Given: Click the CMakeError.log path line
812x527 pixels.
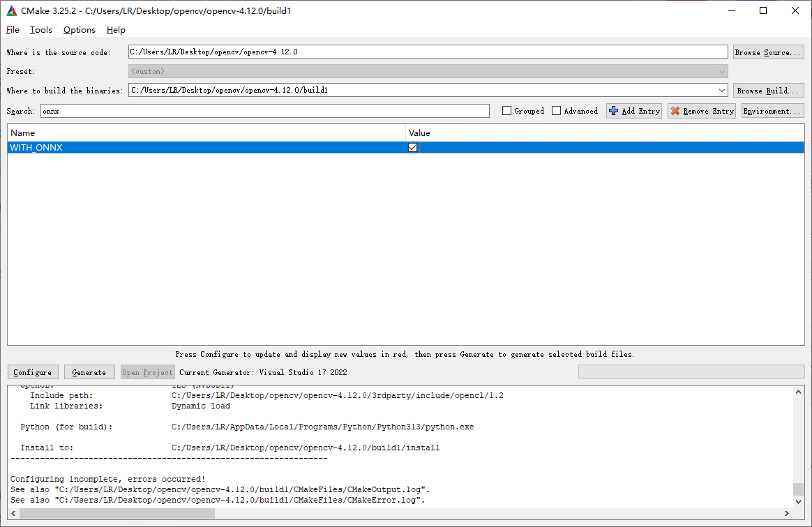Looking at the screenshot, I should [x=218, y=500].
